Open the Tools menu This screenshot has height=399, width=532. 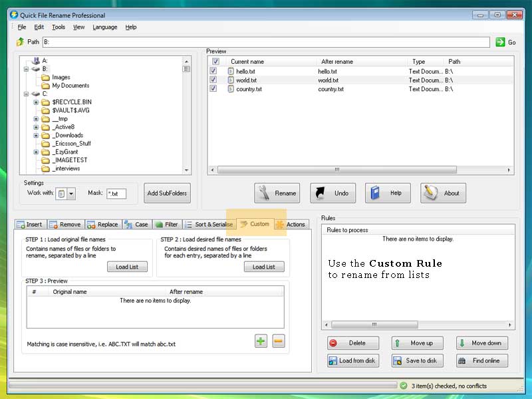59,27
